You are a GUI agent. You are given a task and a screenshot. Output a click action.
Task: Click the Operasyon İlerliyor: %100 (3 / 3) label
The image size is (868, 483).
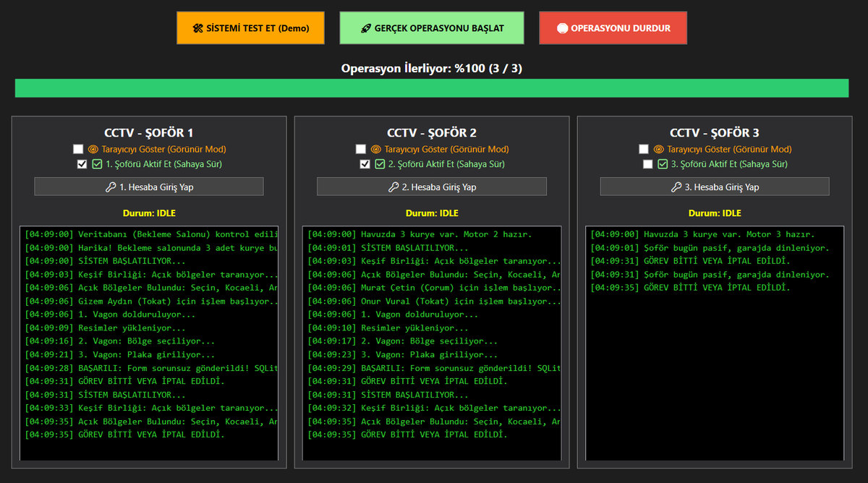coord(432,69)
